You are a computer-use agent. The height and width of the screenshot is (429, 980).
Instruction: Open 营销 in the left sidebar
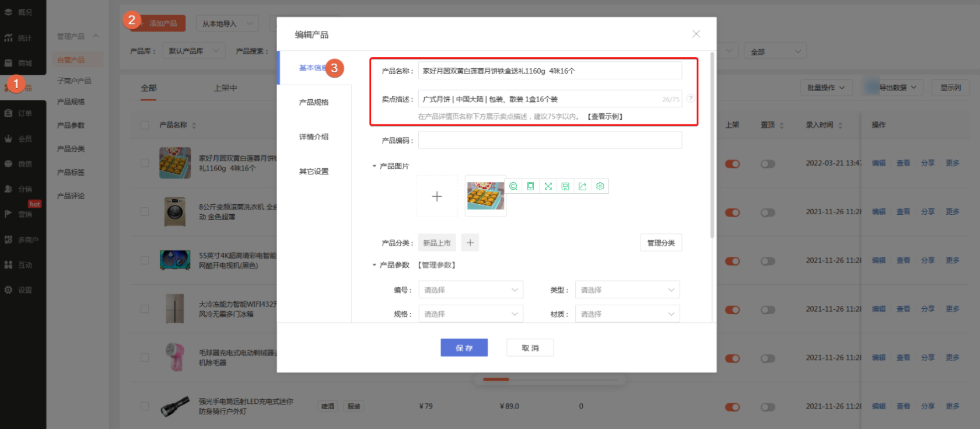[x=18, y=214]
